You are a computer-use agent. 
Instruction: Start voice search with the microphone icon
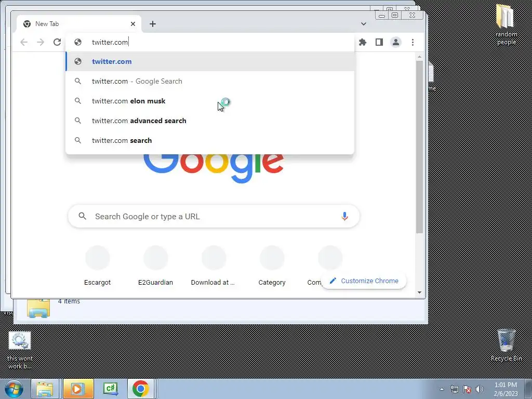344,216
